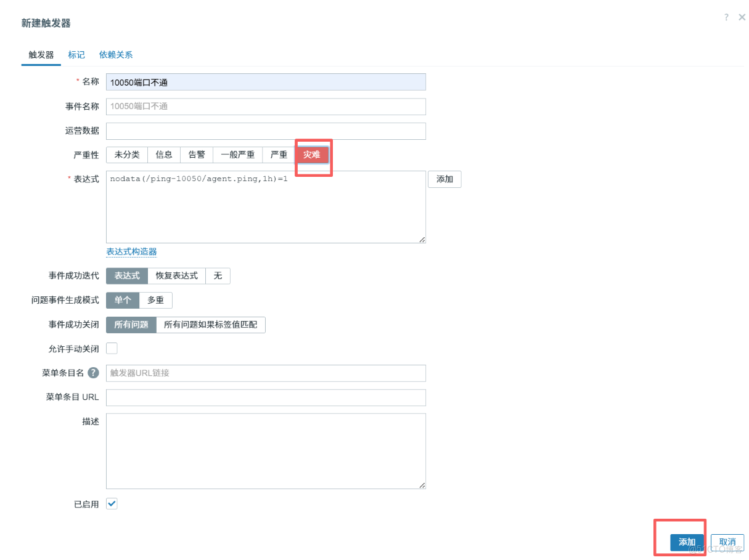Show the help tooltip next to 菜单条目名
The image size is (749, 560).
click(x=93, y=373)
